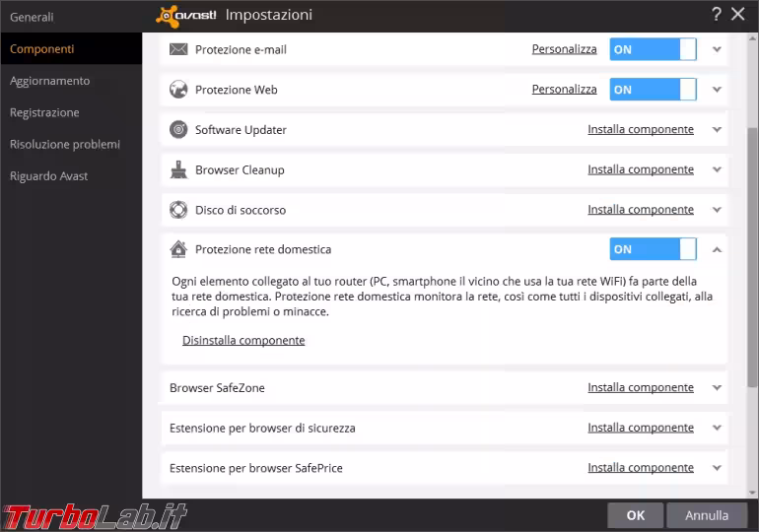Image resolution: width=759 pixels, height=532 pixels.
Task: Click the Browser Cleanup label
Action: 240,170
